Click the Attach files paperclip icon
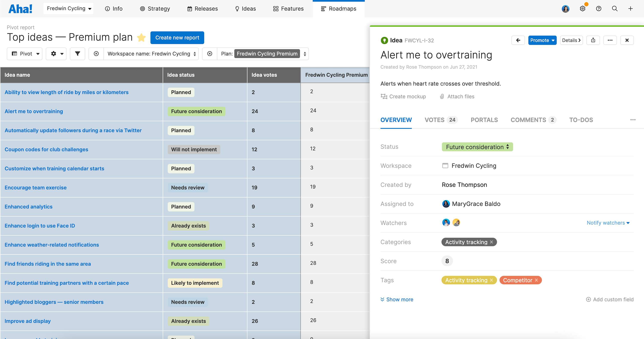 [442, 96]
